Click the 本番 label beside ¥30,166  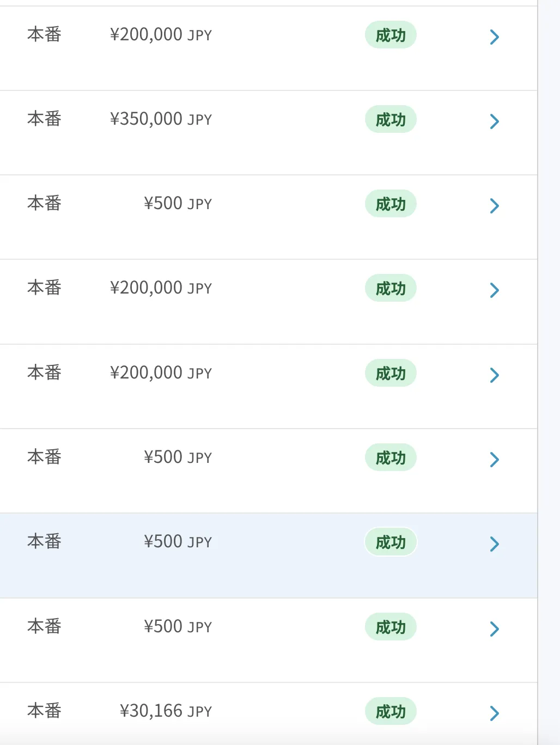tap(44, 711)
